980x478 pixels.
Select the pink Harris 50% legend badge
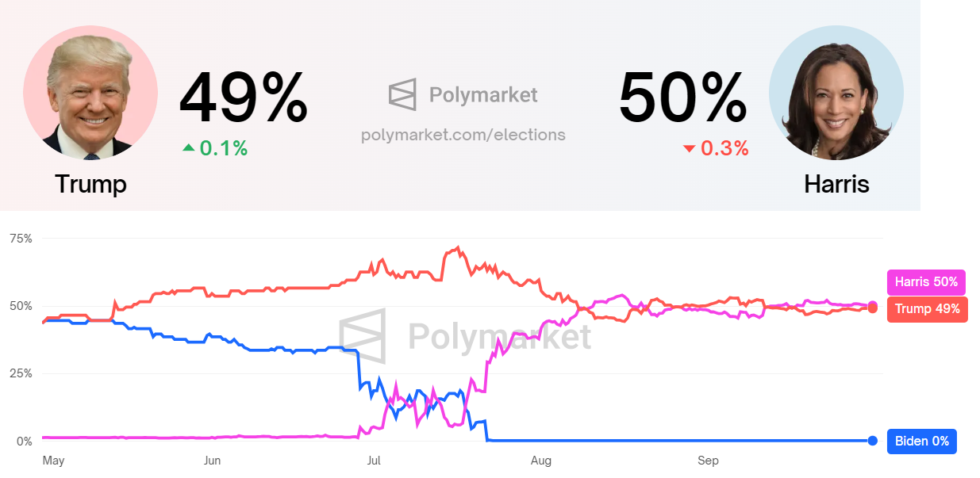925,282
